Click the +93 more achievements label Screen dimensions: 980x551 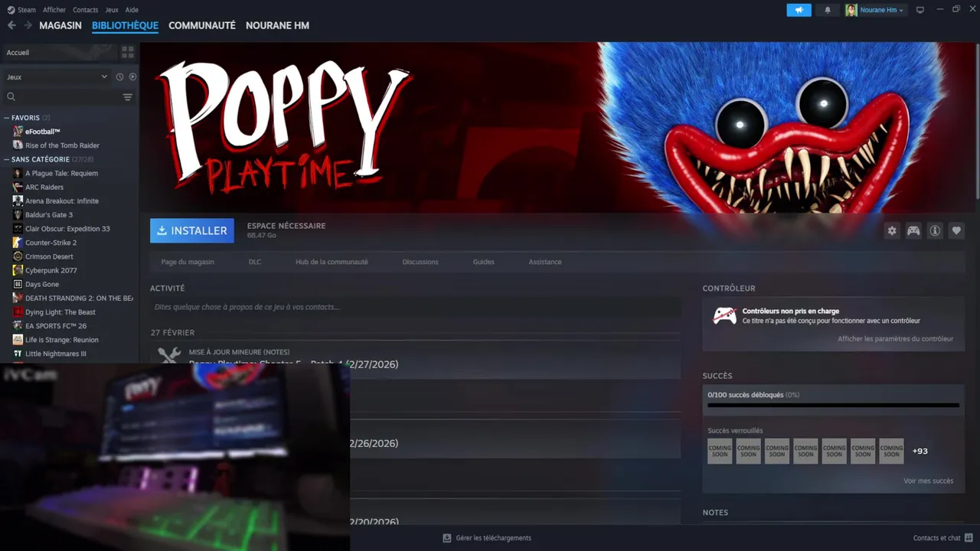click(x=920, y=451)
